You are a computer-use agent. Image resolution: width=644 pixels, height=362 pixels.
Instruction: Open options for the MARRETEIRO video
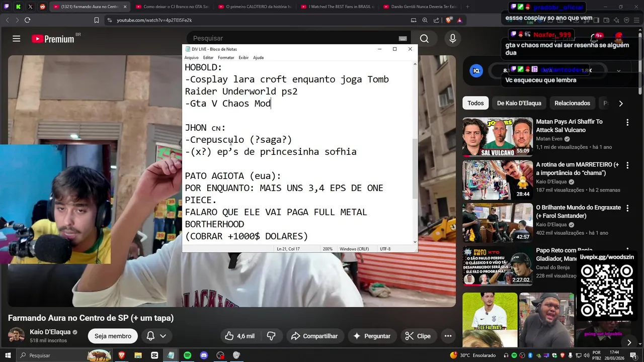(x=627, y=165)
